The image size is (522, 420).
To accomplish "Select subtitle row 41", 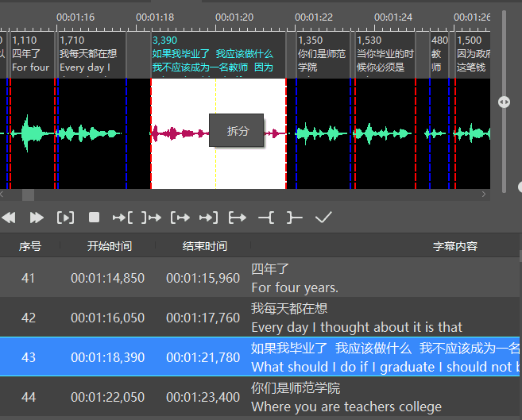I will (x=260, y=277).
